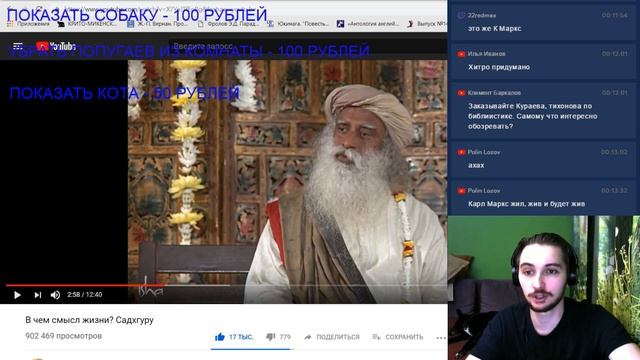Click username '22redmax' in chat
Image resolution: width=640 pixels, height=360 pixels.
(482, 15)
